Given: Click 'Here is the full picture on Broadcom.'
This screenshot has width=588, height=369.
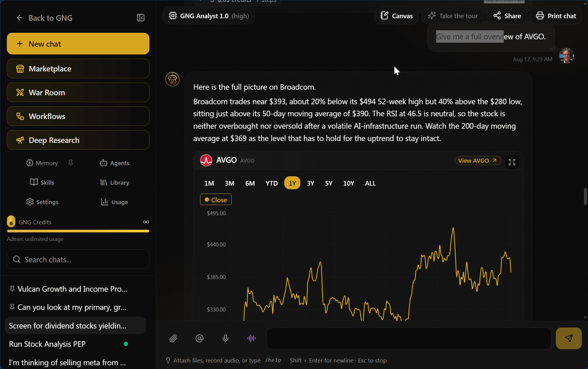Looking at the screenshot, I should coord(255,87).
